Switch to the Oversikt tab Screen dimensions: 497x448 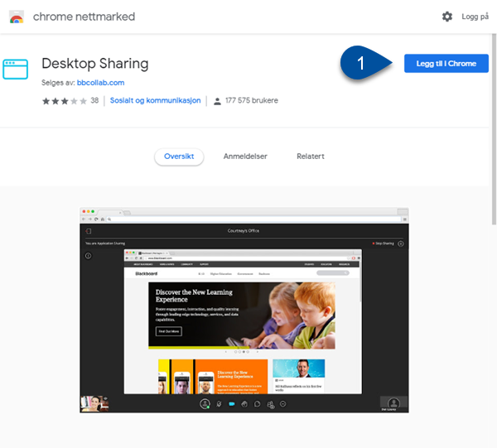click(179, 157)
